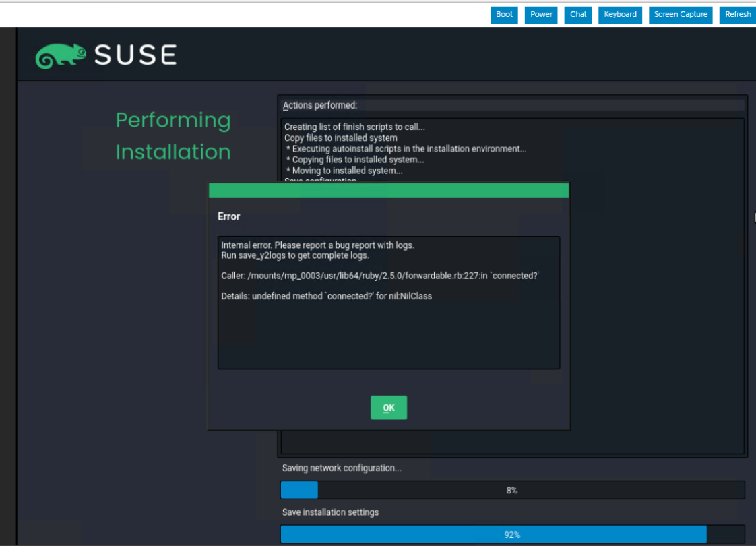Click the 'Actions performed:' label
Viewport: 756px width, 546px height.
[x=319, y=105]
